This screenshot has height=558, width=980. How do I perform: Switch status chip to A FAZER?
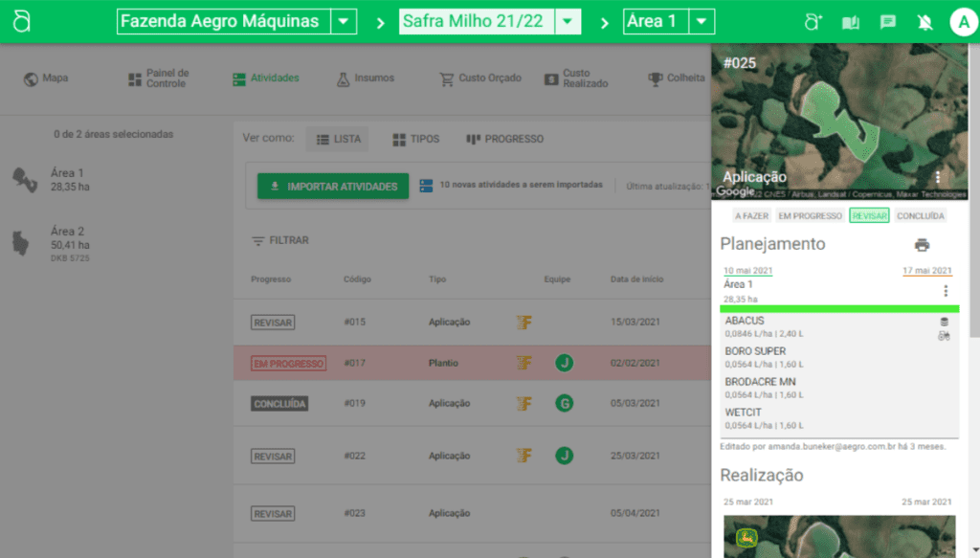[x=751, y=215]
